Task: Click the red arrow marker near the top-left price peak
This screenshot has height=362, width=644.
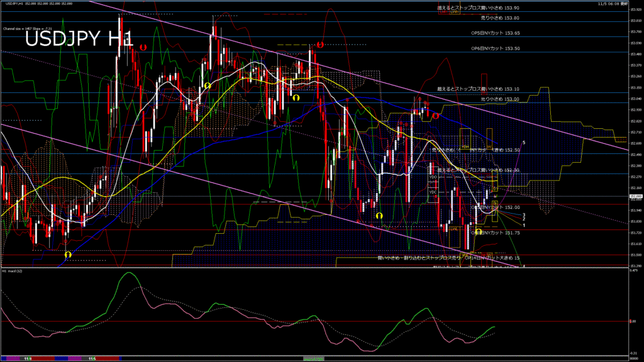Action: 143,47
